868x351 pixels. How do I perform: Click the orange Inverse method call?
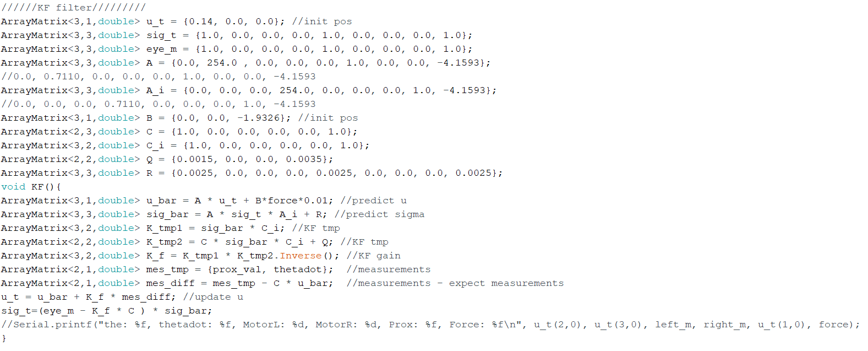coord(301,256)
